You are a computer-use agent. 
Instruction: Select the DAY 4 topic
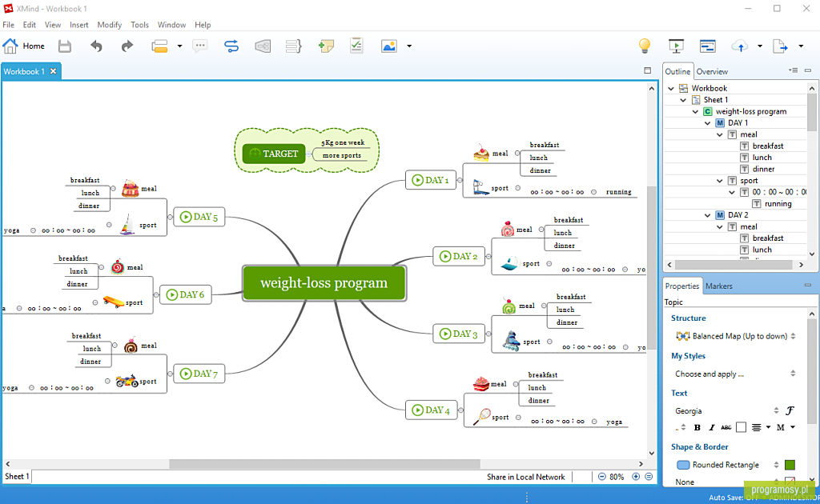431,410
